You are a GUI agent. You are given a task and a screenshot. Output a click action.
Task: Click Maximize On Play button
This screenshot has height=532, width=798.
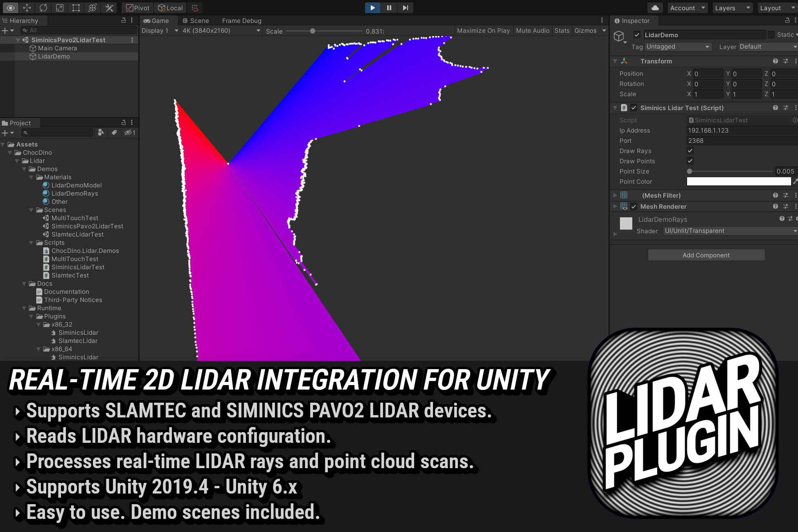click(x=483, y=31)
